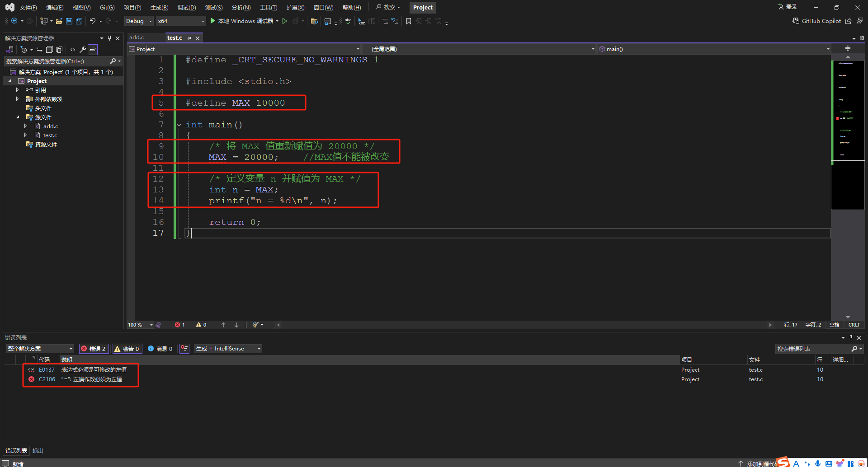This screenshot has height=467, width=868.
Task: Click the 登录 sign-in button
Action: (x=788, y=7)
